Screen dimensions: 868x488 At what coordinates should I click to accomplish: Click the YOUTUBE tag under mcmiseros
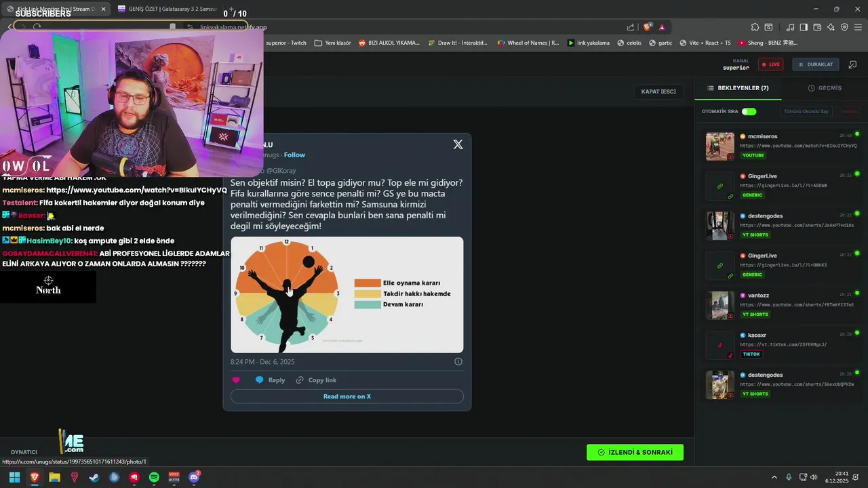[753, 155]
